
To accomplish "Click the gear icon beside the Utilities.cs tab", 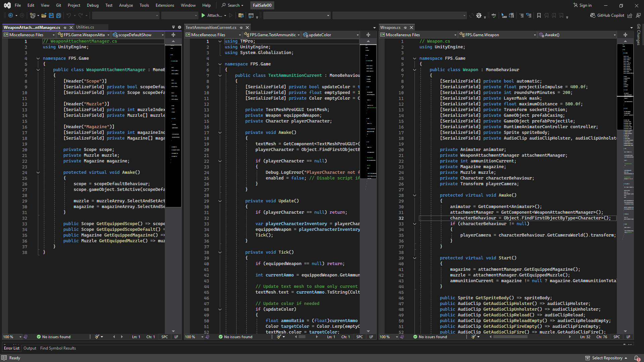I will pos(180,27).
